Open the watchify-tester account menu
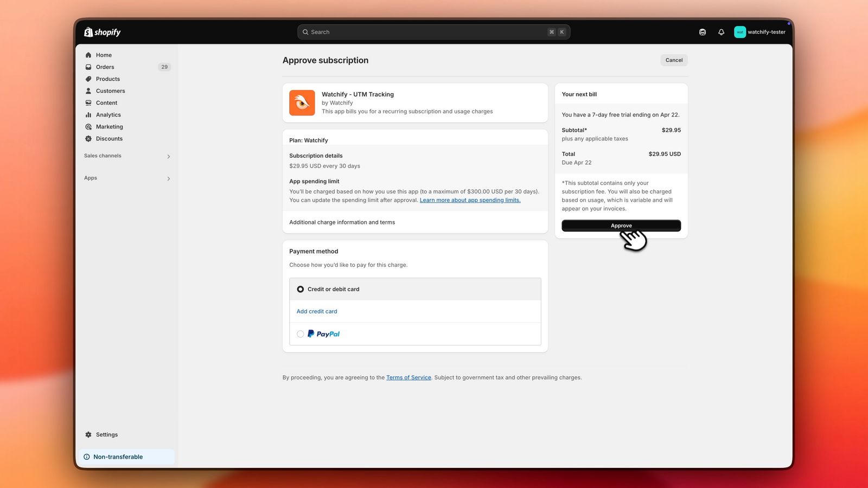The height and width of the screenshot is (488, 868). pyautogui.click(x=759, y=32)
